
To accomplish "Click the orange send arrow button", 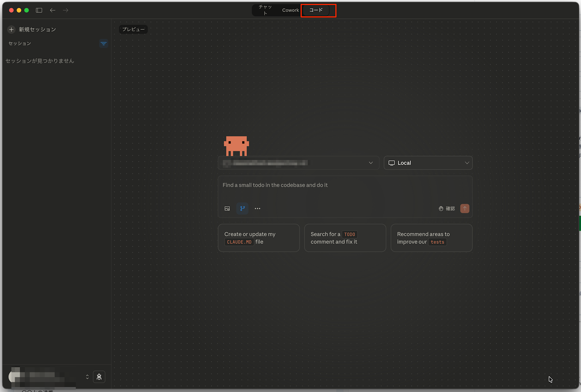I will [x=465, y=208].
